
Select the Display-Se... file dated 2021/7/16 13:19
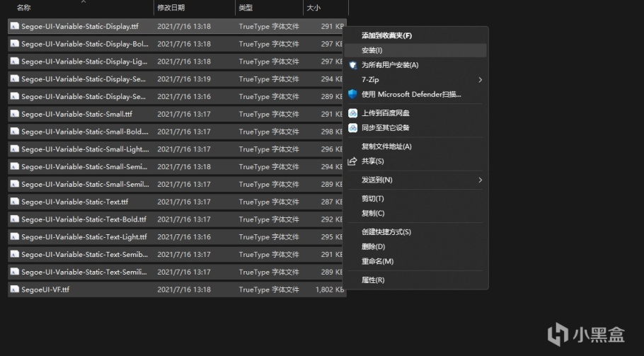pyautogui.click(x=177, y=79)
